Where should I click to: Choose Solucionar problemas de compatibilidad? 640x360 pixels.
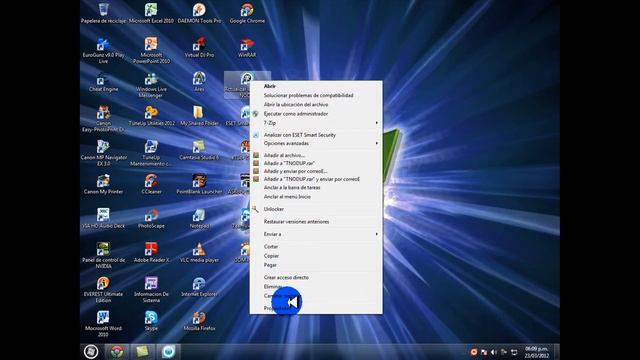tap(316, 96)
